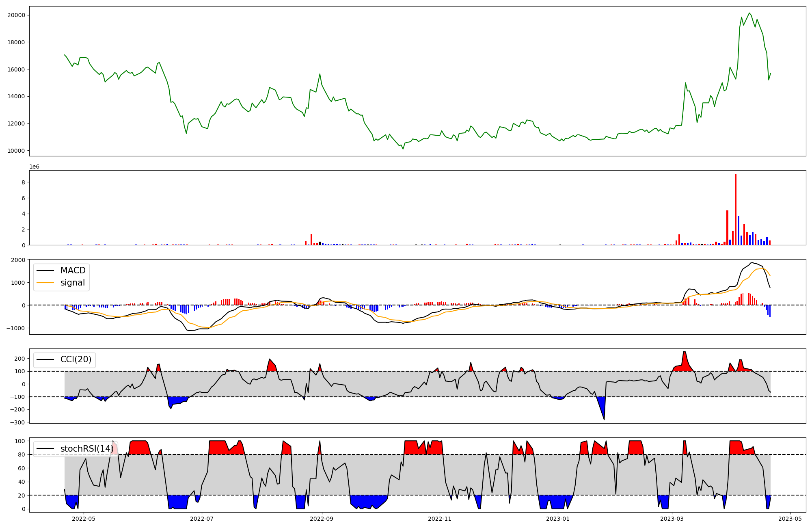This screenshot has height=528, width=812.
Task: Click the 2022-09 x-axis tick label
Action: [x=322, y=519]
